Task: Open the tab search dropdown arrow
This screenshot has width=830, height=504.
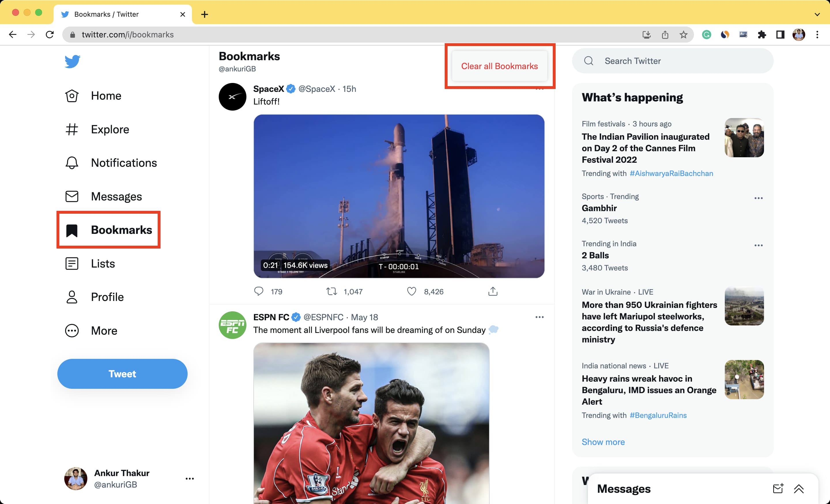Action: 817,14
